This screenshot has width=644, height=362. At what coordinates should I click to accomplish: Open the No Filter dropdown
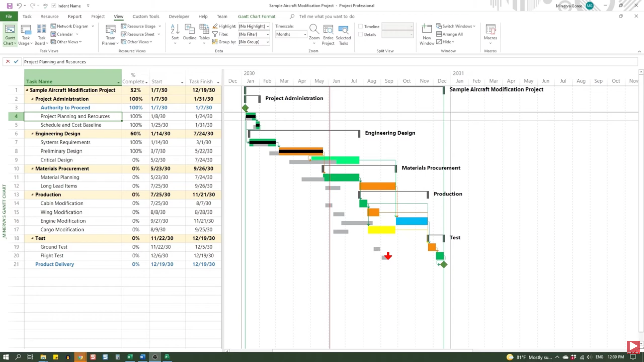pos(254,34)
